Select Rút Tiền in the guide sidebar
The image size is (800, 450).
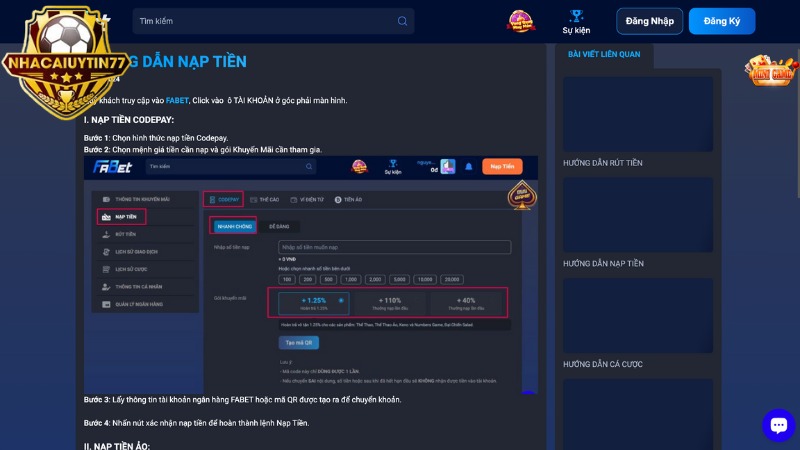[x=145, y=234]
